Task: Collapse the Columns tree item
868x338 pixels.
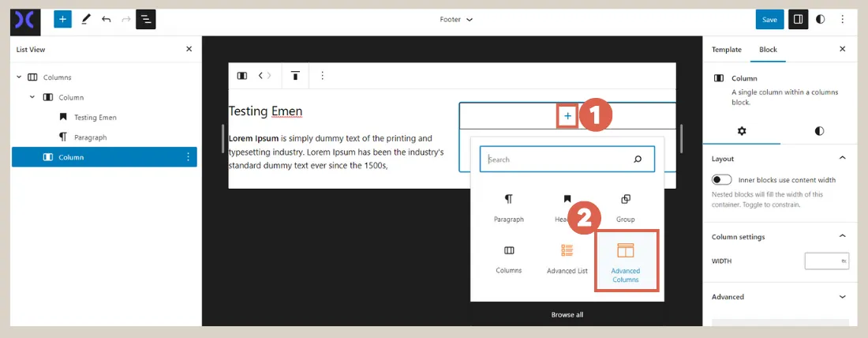Action: [20, 77]
